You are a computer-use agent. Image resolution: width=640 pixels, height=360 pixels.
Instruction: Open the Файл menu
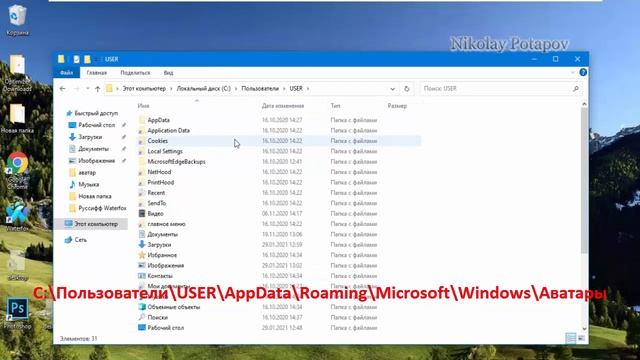point(67,73)
